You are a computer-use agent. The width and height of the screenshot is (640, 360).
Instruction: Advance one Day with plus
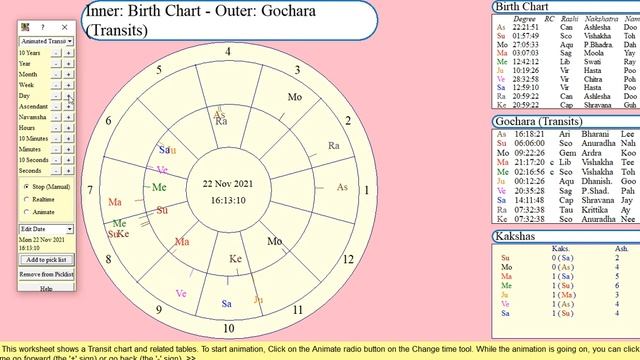tap(69, 96)
